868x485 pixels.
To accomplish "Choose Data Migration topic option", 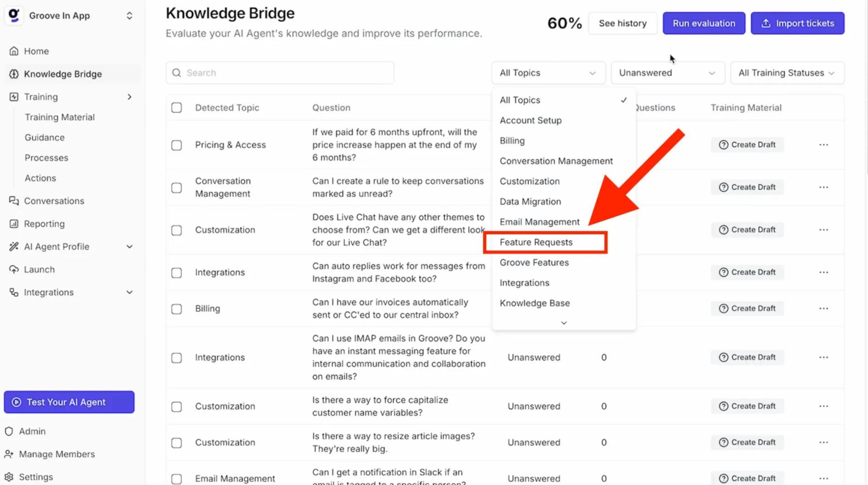I will click(x=530, y=201).
